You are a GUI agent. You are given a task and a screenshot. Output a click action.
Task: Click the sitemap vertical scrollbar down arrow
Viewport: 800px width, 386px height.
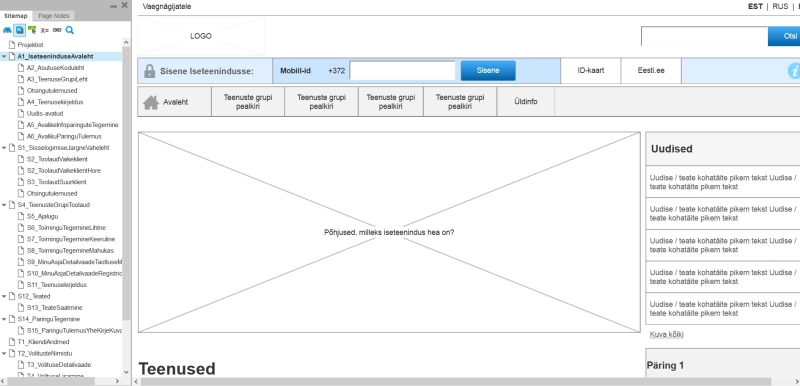point(126,373)
